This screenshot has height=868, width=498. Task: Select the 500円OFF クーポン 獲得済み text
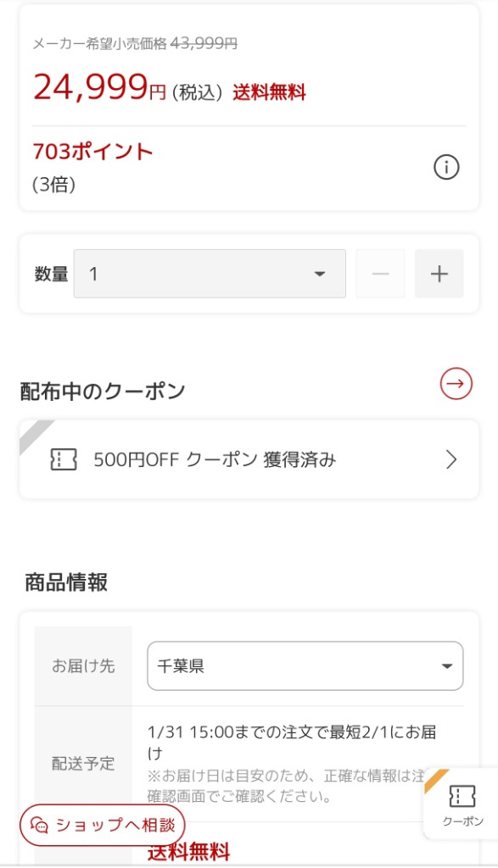point(215,459)
